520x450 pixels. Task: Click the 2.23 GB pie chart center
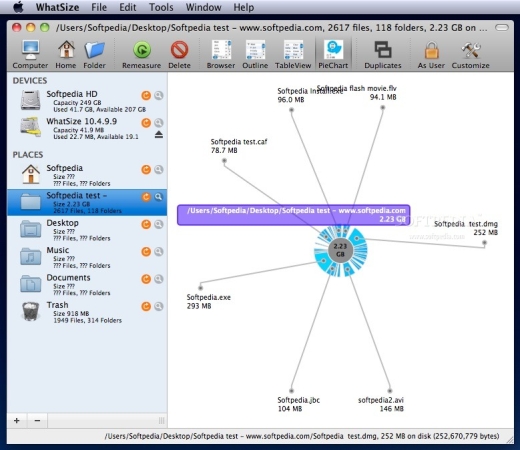click(340, 250)
